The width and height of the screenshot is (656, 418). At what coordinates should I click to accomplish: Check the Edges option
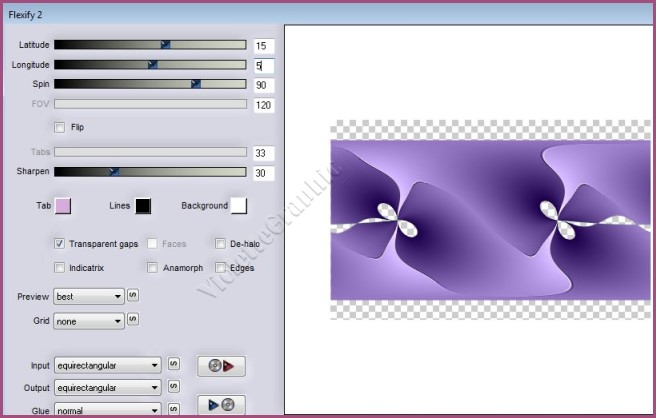(x=220, y=267)
